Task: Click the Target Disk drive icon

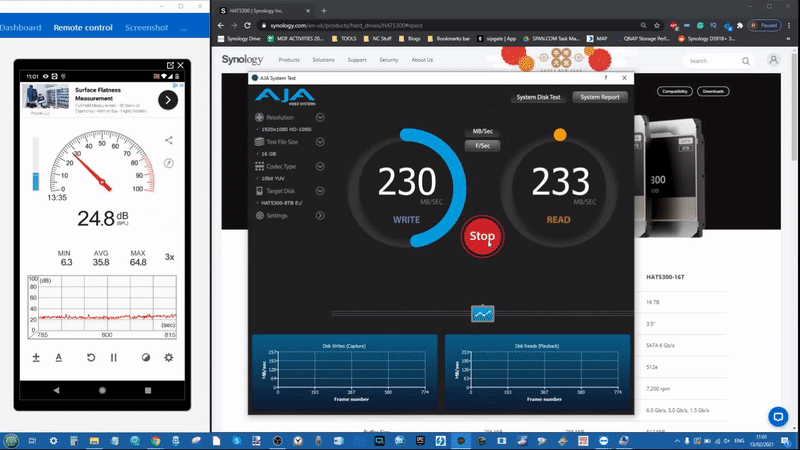Action: coord(259,191)
